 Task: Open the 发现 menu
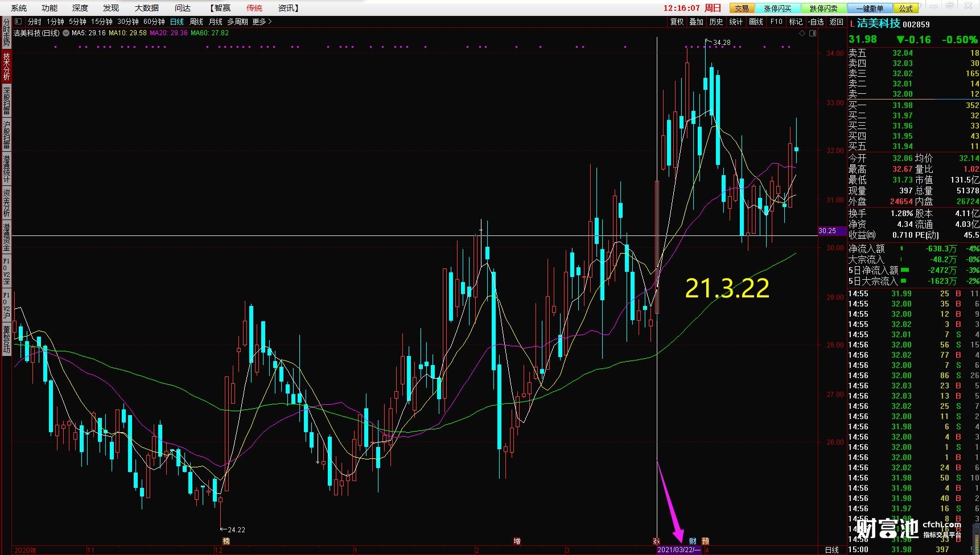pos(111,8)
